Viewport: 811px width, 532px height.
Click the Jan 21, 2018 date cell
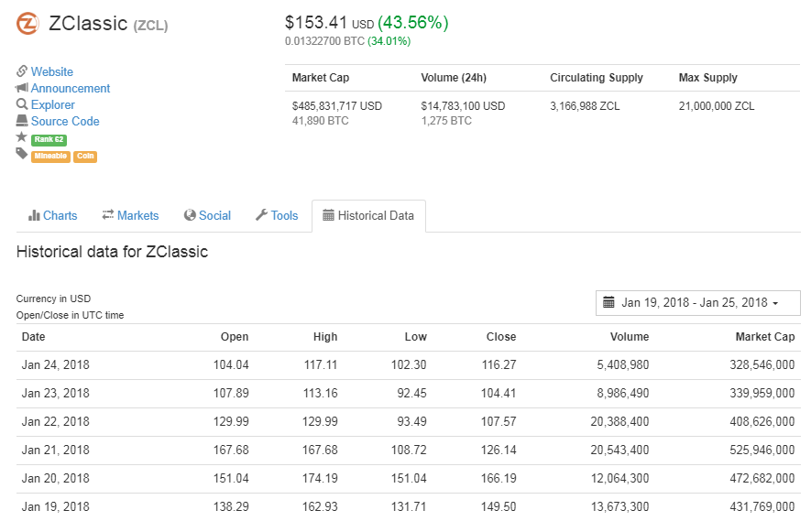pos(55,451)
